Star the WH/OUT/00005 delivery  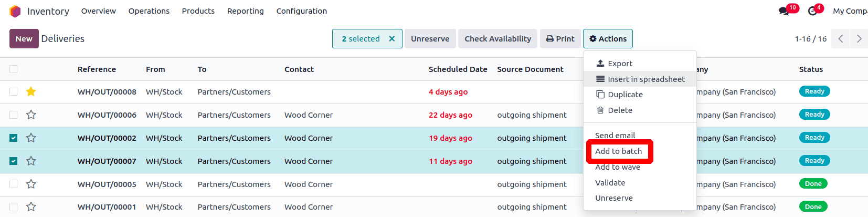pyautogui.click(x=31, y=184)
